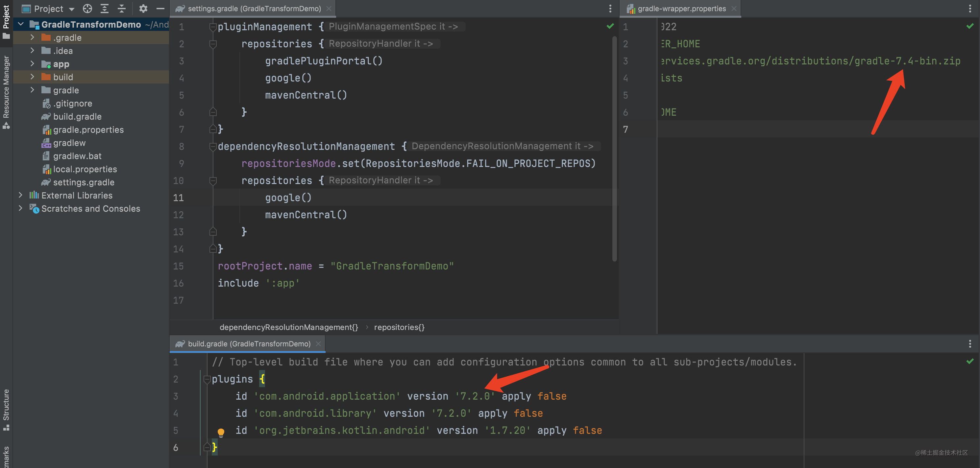Click the settings.gradle editor vertical scrollbar

coord(614,148)
